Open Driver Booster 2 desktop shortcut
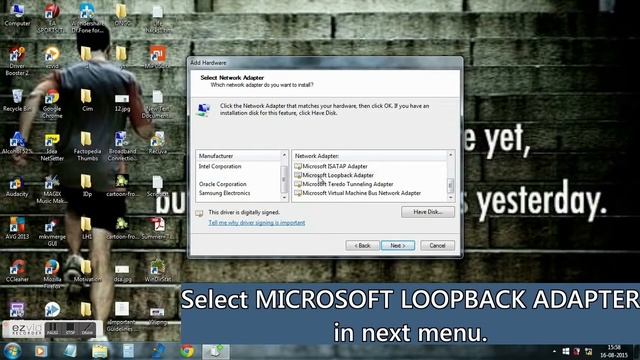 (x=17, y=61)
